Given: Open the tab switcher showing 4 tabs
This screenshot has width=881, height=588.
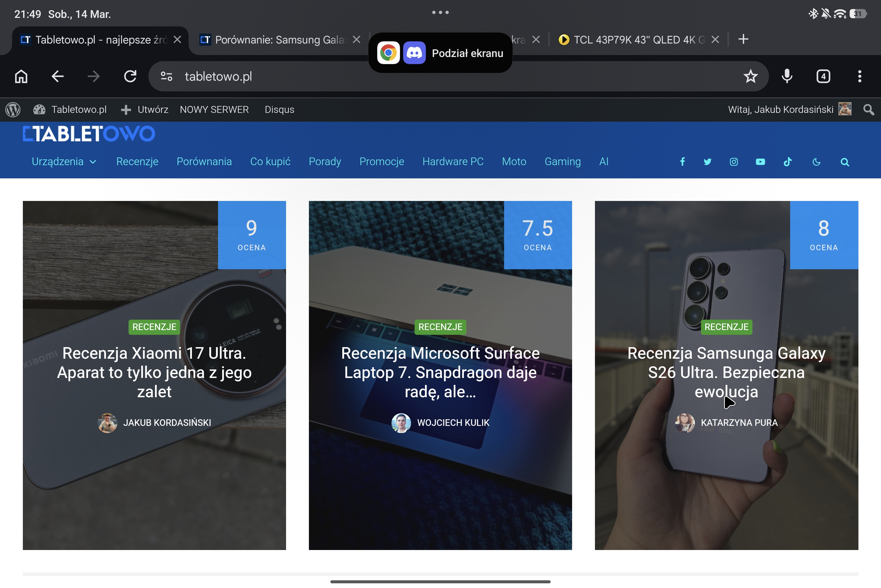Looking at the screenshot, I should tap(823, 77).
